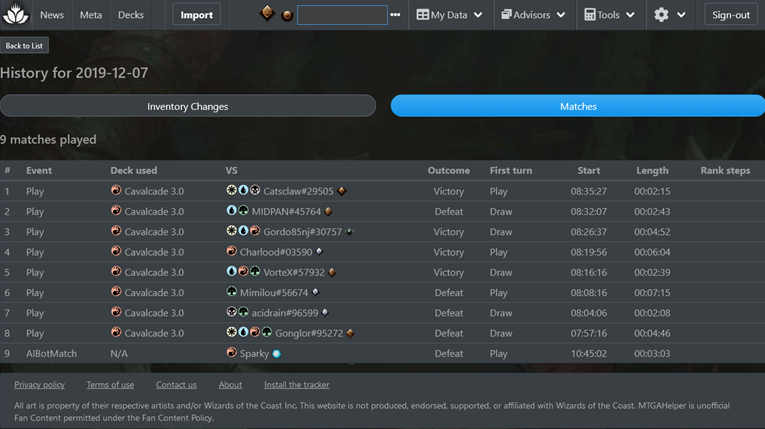The width and height of the screenshot is (765, 429).
Task: Click start time 10:45:02
Action: coord(589,353)
